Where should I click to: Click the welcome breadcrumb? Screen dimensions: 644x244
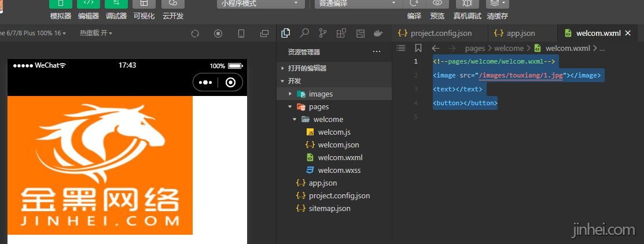click(x=509, y=48)
